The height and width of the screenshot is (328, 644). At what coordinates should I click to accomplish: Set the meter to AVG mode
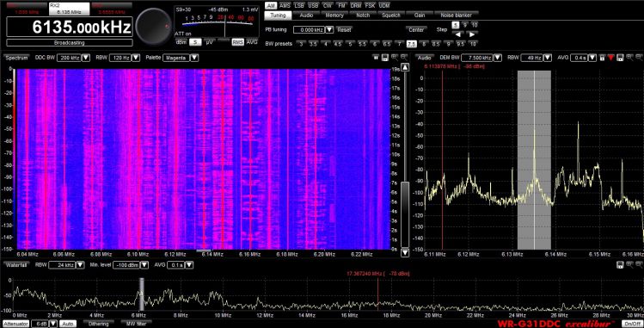click(252, 42)
